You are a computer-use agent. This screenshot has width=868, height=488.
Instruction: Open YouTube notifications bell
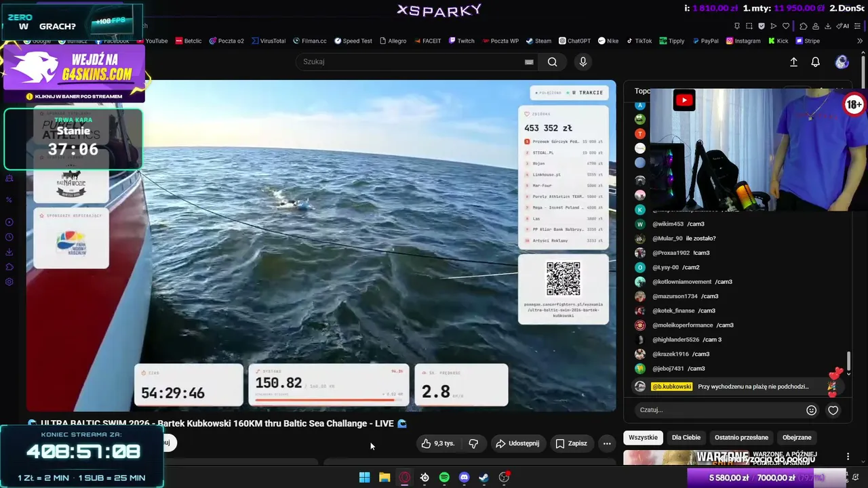pyautogui.click(x=815, y=62)
